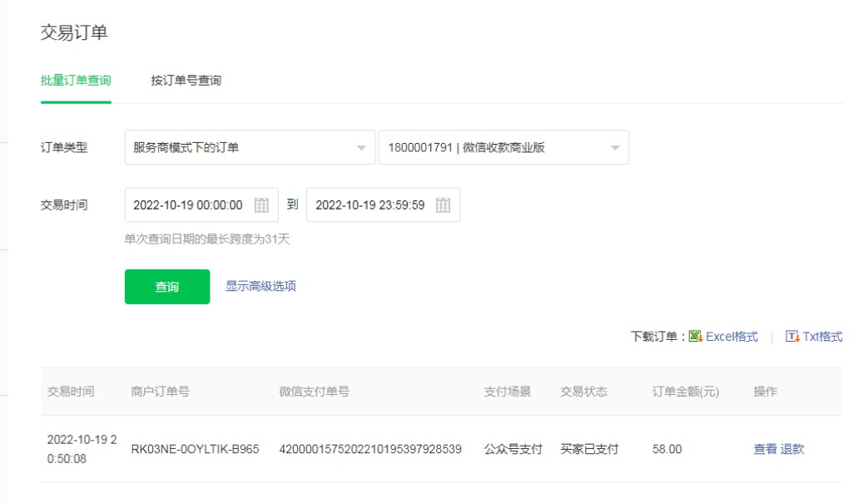Click the Txt file icon
The width and height of the screenshot is (868, 503).
[x=792, y=337]
